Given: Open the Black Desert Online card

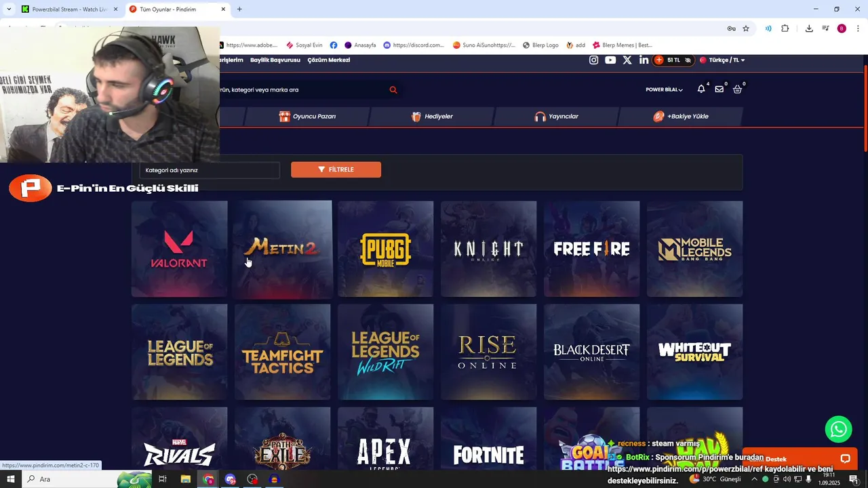Looking at the screenshot, I should click(592, 352).
